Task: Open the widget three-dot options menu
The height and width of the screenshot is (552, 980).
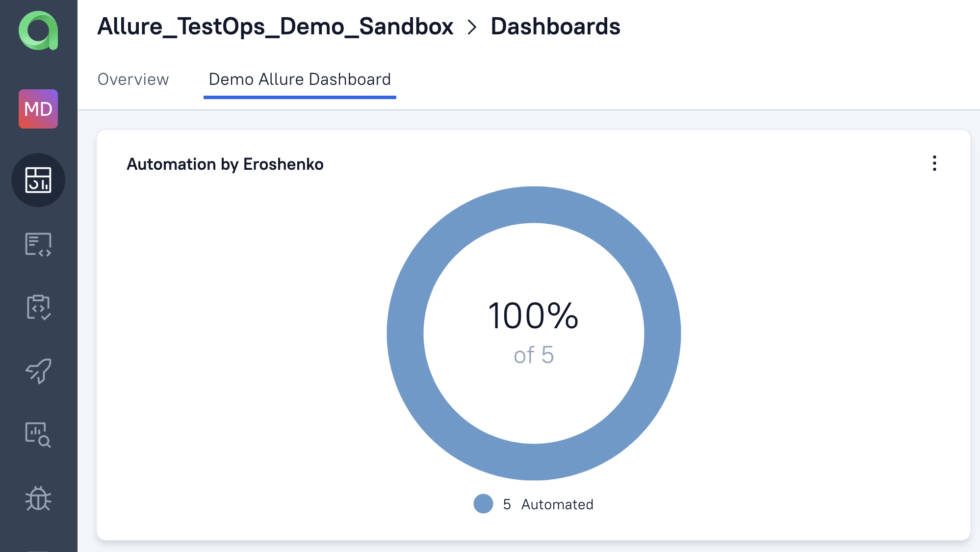Action: click(x=934, y=164)
